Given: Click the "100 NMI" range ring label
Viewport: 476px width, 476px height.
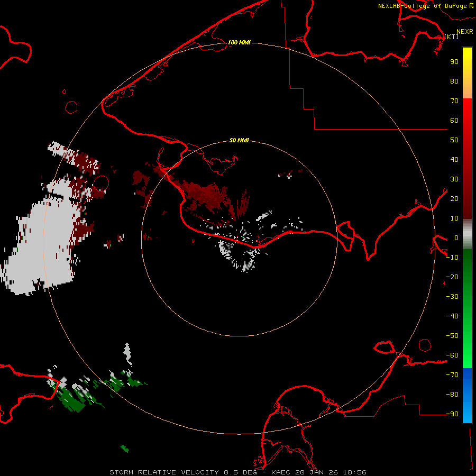Looking at the screenshot, I should [x=239, y=42].
